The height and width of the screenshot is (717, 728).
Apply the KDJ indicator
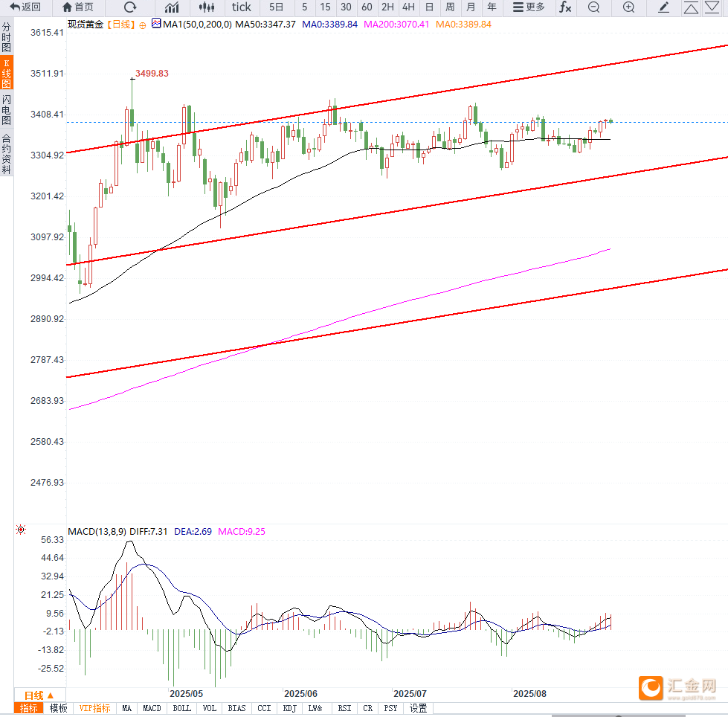290,708
